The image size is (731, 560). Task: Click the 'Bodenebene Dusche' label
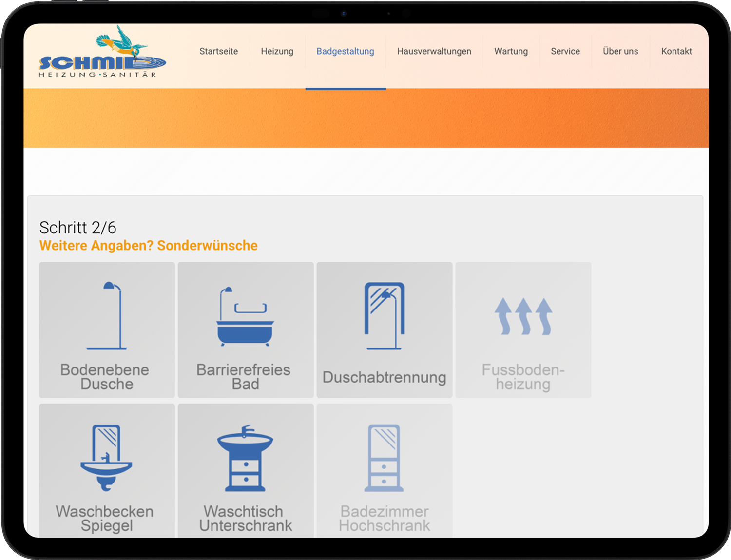tap(105, 377)
